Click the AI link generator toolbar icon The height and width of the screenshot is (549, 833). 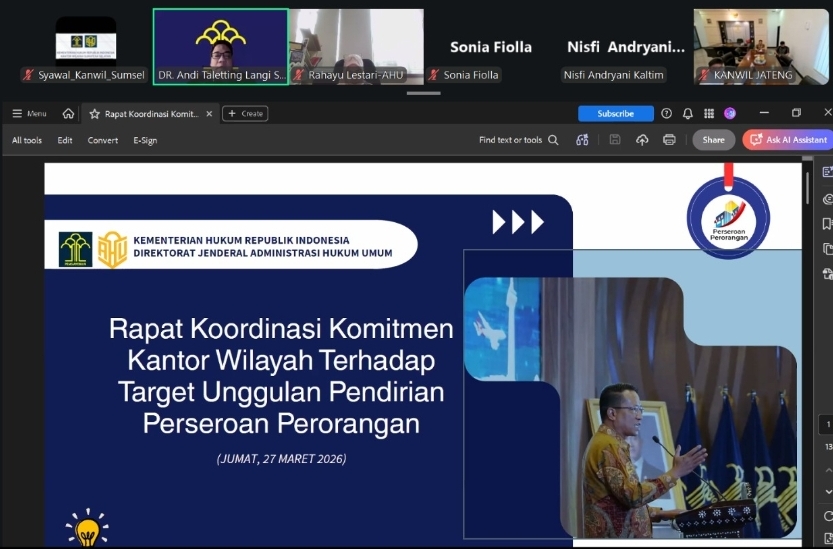(x=582, y=140)
